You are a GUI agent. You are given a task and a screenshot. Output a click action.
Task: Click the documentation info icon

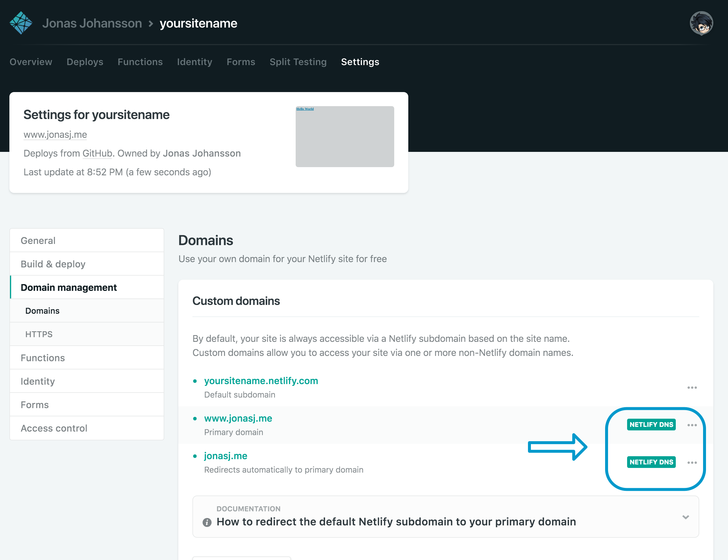[207, 522]
